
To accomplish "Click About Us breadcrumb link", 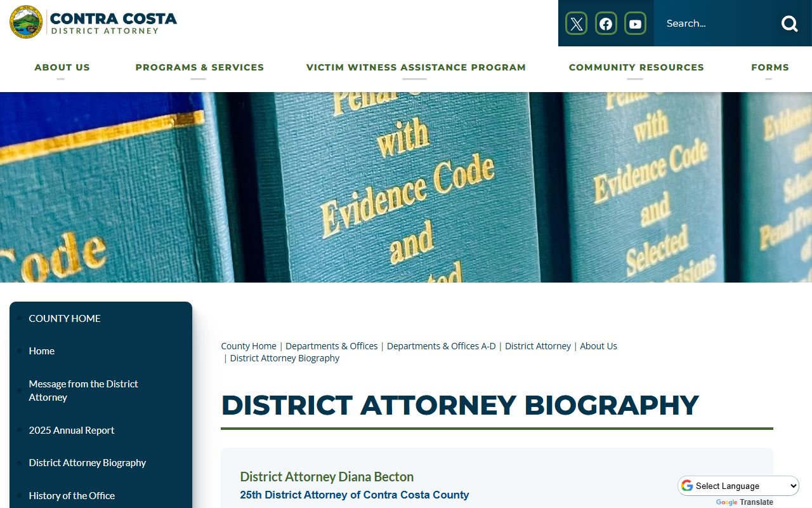I will coord(598,346).
